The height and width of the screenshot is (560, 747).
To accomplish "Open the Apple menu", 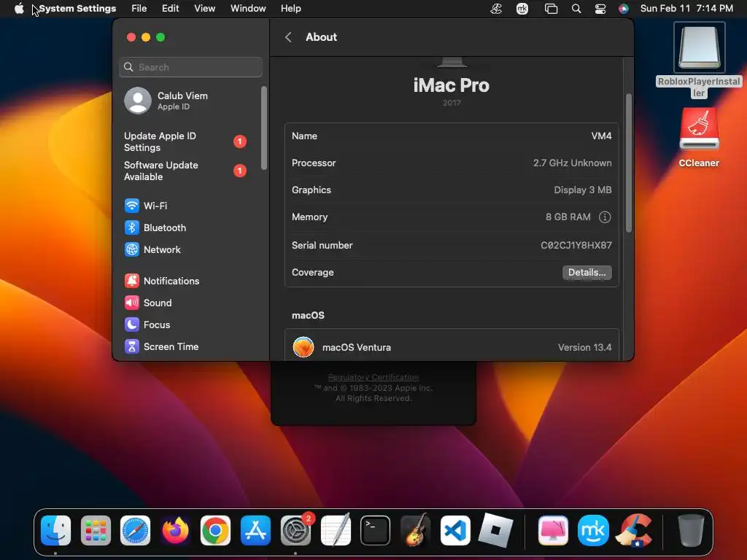I will click(x=19, y=9).
